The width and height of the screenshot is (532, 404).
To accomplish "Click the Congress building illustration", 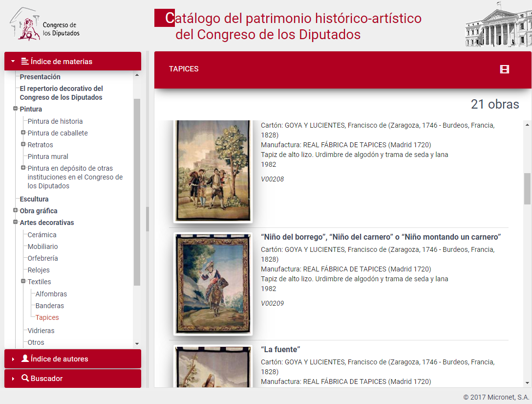I will 498,24.
